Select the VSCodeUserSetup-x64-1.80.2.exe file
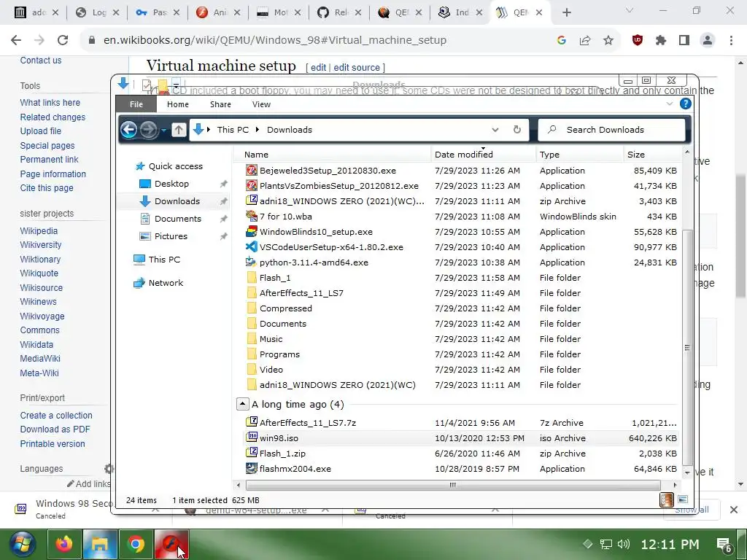 pos(331,247)
